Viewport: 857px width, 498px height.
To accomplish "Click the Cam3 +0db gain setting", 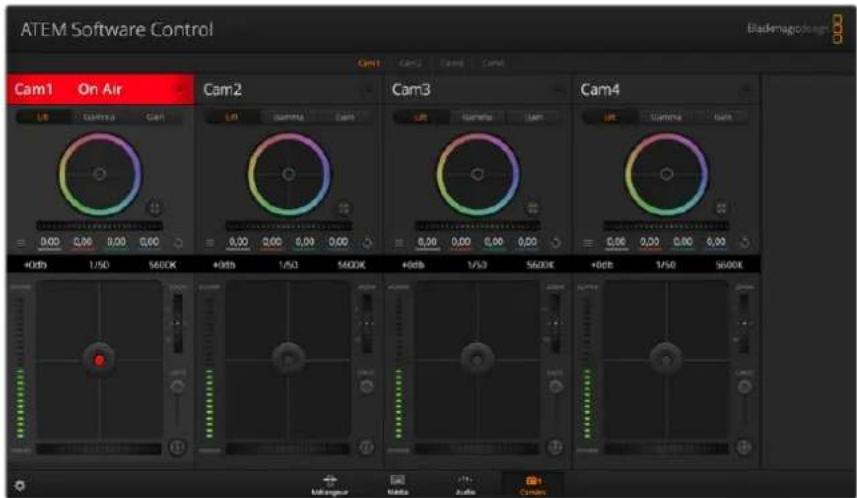I will [413, 265].
